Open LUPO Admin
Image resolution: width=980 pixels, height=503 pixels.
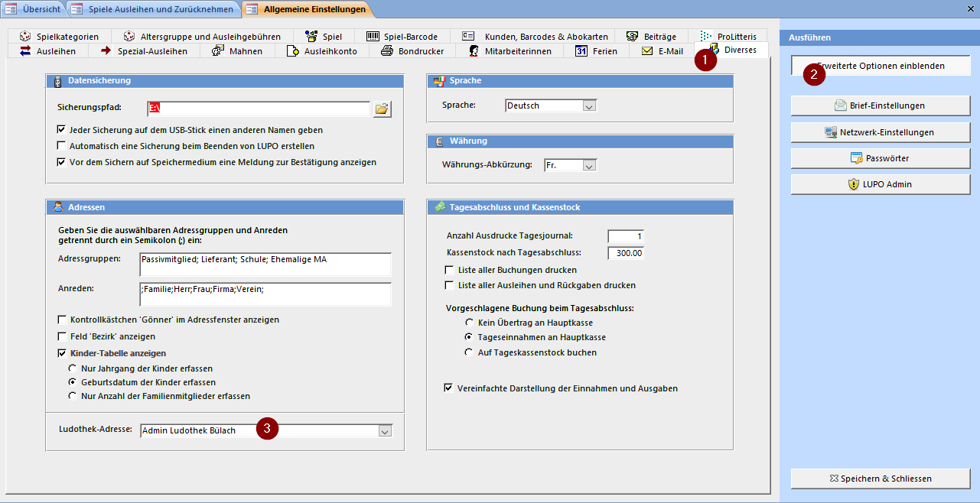pos(881,184)
